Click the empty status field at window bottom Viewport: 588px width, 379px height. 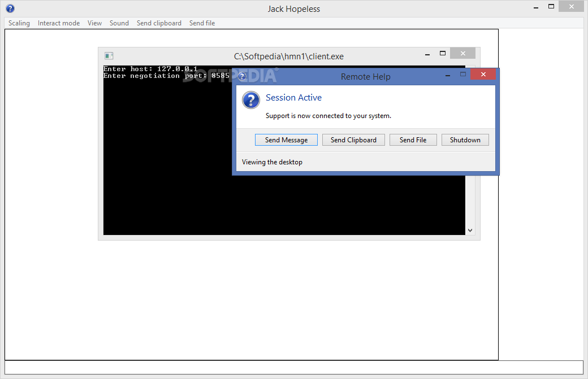point(293,367)
